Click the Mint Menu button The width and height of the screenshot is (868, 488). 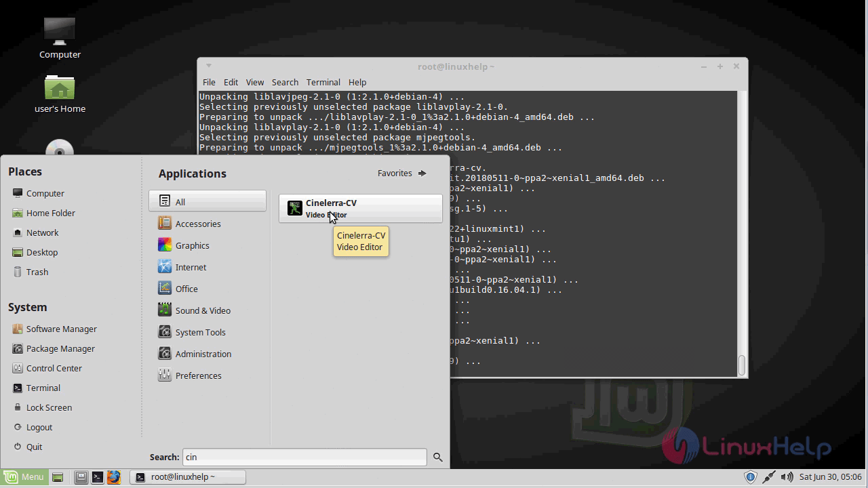pyautogui.click(x=24, y=477)
